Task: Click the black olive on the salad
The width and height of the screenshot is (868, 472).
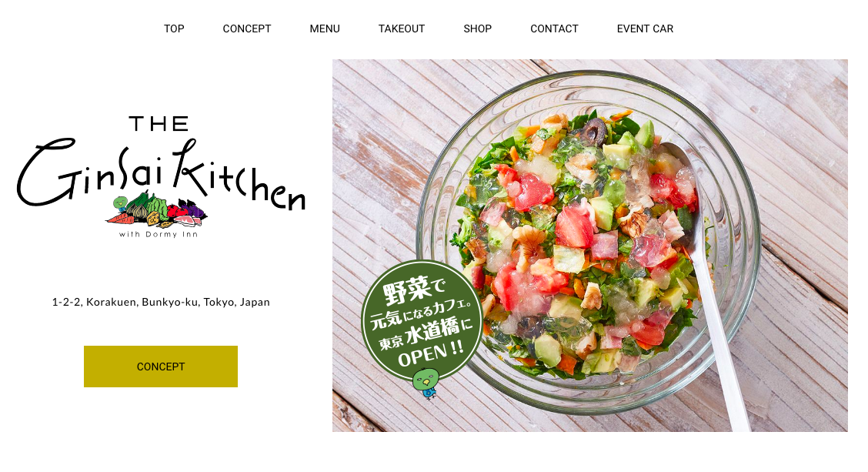Action: point(593,132)
